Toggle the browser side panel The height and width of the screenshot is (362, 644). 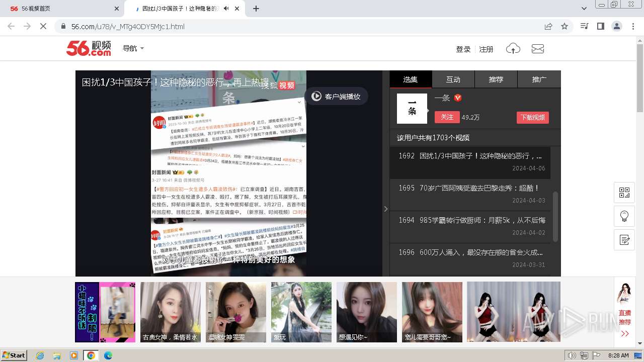[600, 26]
